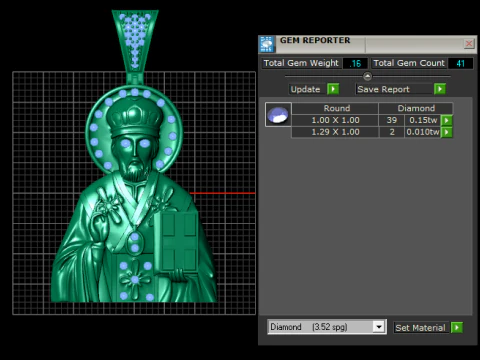Select the 1.00 X 1.00 size cell
This screenshot has width=480, height=360.
pos(335,120)
